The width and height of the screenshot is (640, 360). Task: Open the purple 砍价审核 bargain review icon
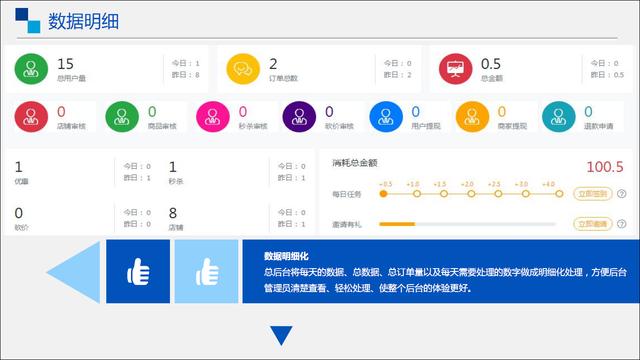[299, 117]
